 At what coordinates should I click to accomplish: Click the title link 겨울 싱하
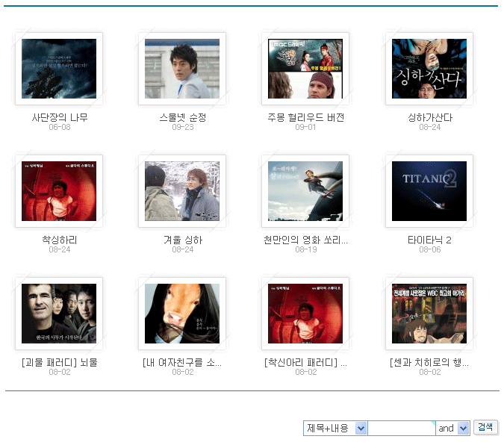click(x=183, y=240)
